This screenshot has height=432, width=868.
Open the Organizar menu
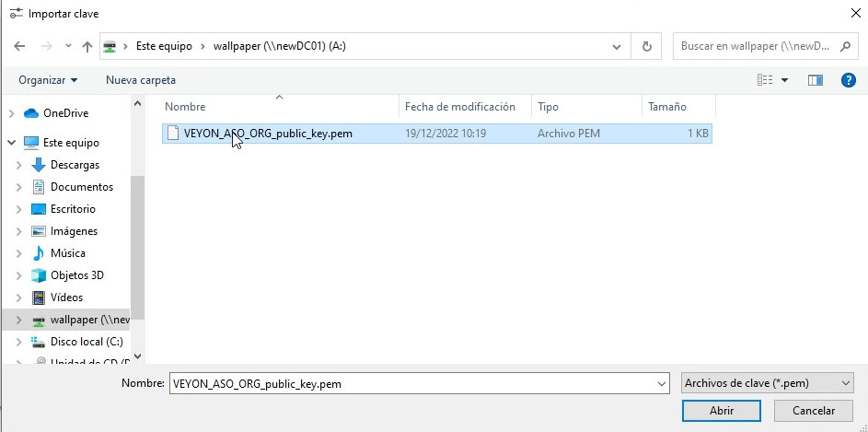pos(48,80)
